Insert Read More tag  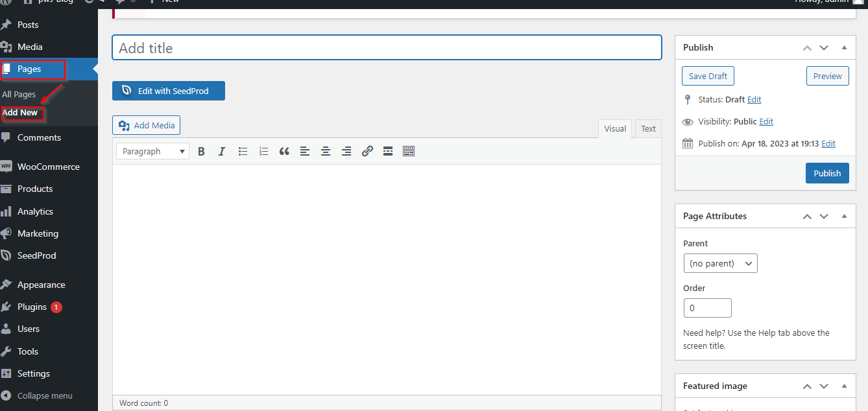[388, 151]
